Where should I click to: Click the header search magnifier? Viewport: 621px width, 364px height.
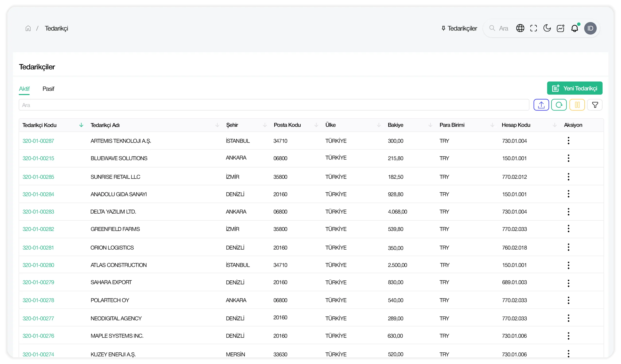click(492, 28)
